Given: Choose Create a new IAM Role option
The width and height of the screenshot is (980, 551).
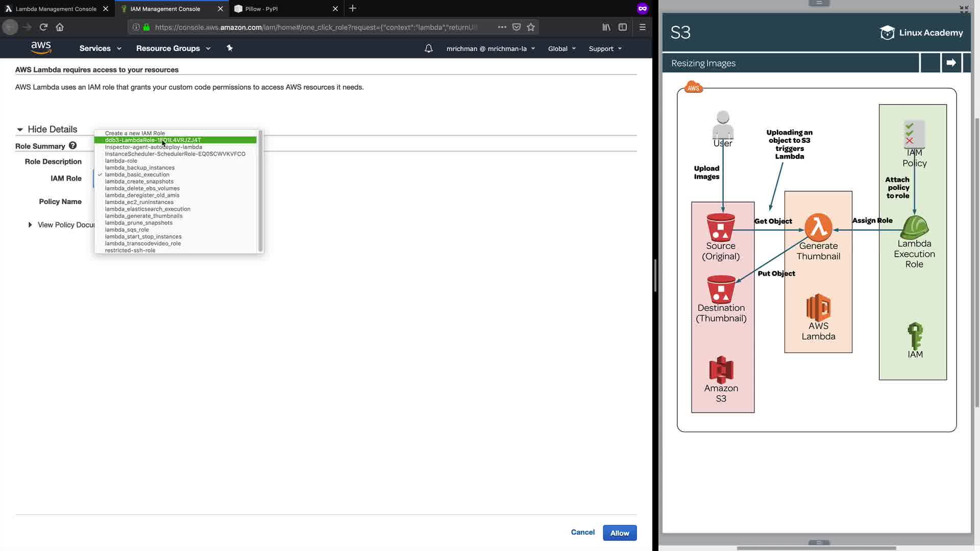Looking at the screenshot, I should pos(135,133).
